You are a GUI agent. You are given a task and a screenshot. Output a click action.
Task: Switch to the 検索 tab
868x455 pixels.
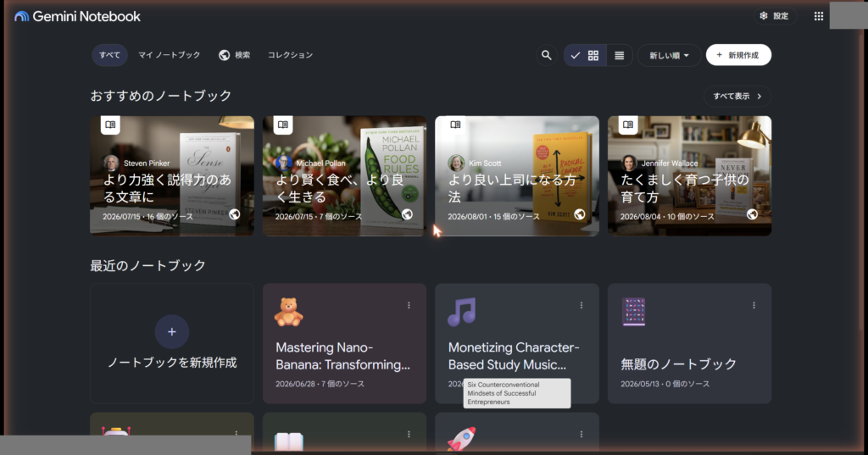tap(235, 55)
